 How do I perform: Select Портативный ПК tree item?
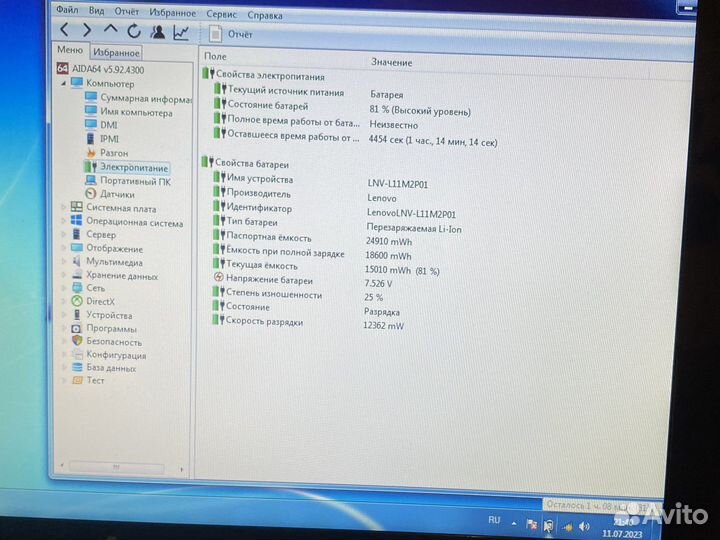coord(128,181)
